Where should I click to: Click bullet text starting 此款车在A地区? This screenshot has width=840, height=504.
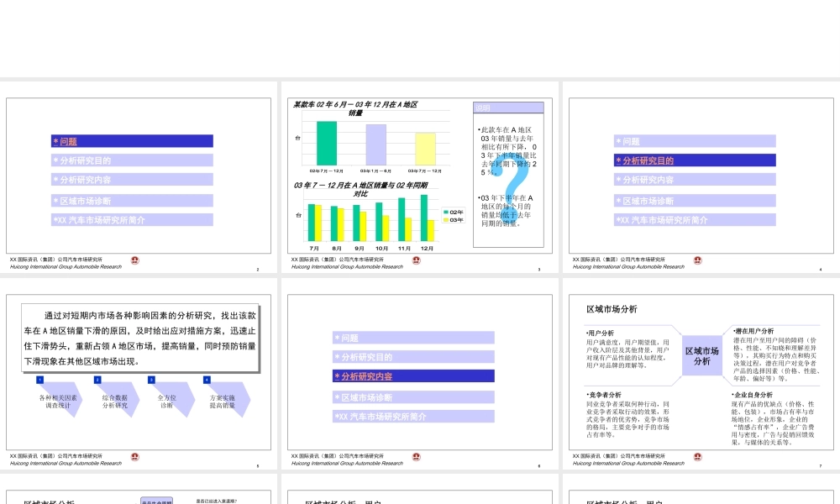click(x=508, y=151)
